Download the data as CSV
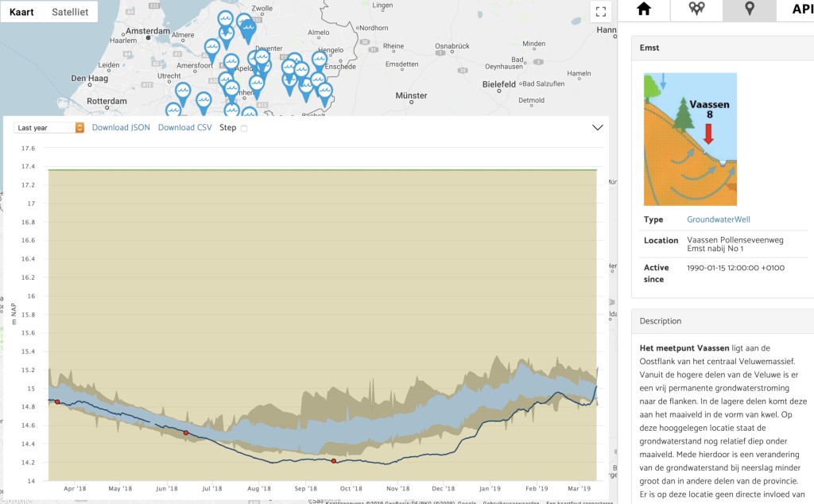Viewport: 814px width, 504px height. click(x=184, y=127)
